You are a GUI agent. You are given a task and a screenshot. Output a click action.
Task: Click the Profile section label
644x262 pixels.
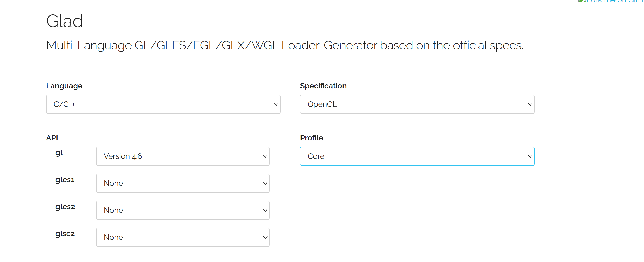coord(311,138)
